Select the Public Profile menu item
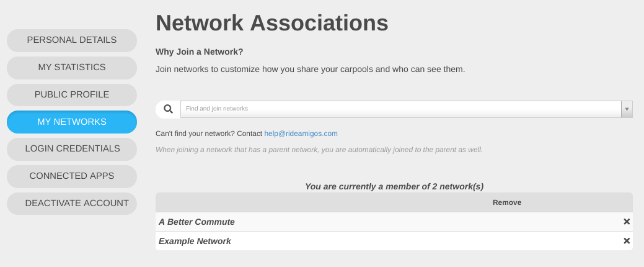The width and height of the screenshot is (644, 267). pyautogui.click(x=72, y=95)
